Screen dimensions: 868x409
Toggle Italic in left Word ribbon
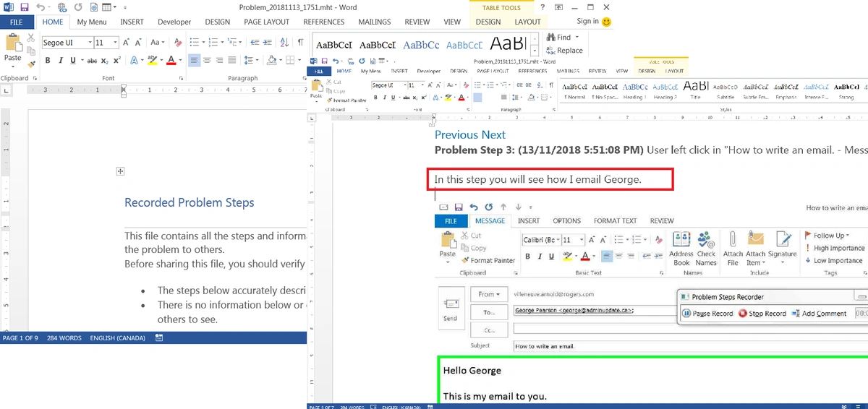tap(61, 61)
